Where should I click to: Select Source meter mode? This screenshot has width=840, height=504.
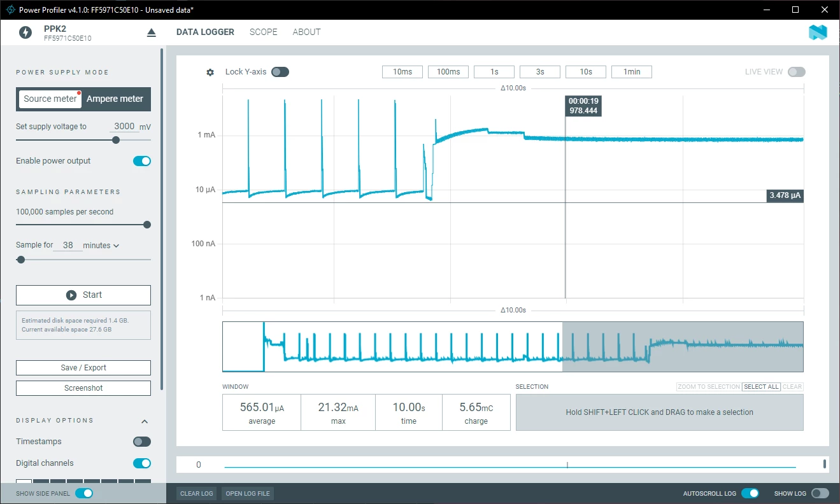[50, 99]
